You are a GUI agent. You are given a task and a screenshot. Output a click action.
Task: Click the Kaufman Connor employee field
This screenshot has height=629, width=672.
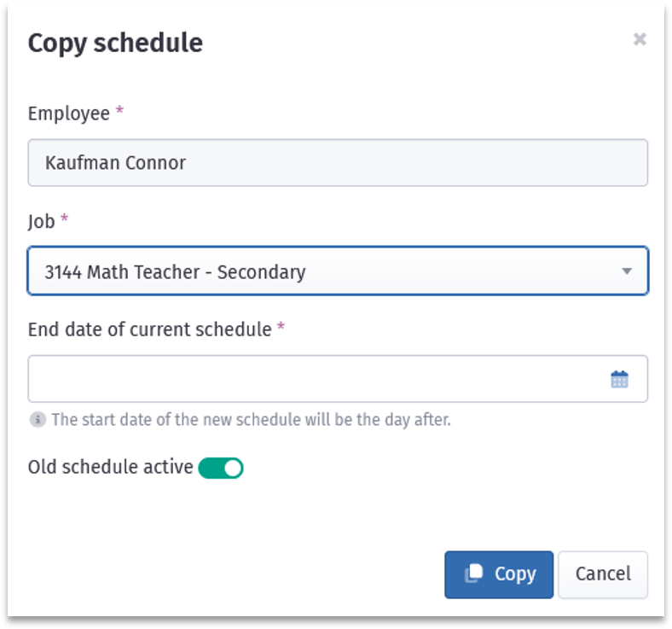pyautogui.click(x=338, y=162)
